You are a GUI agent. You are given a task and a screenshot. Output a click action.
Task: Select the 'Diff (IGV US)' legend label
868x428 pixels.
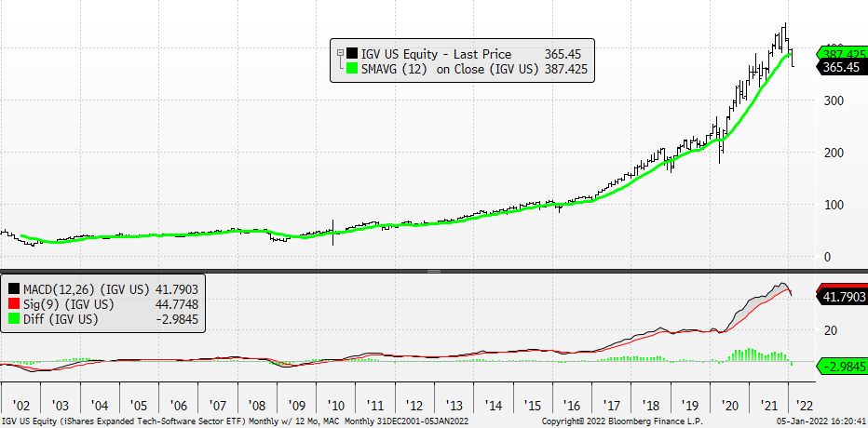(x=61, y=319)
